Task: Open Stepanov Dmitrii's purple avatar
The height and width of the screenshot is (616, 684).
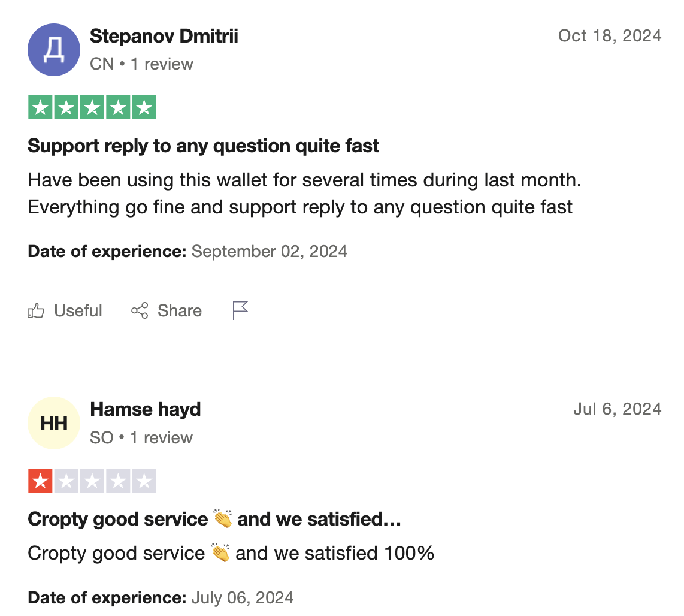Action: coord(54,50)
